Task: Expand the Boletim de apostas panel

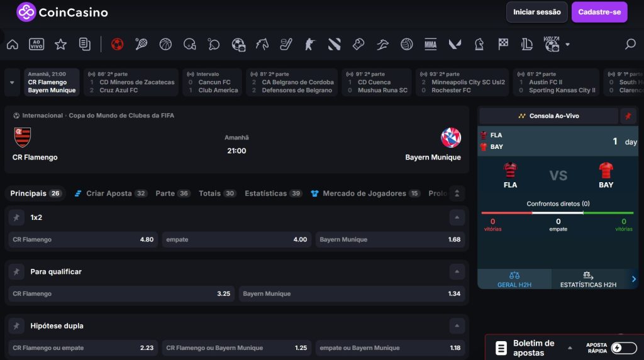Action: pos(570,348)
